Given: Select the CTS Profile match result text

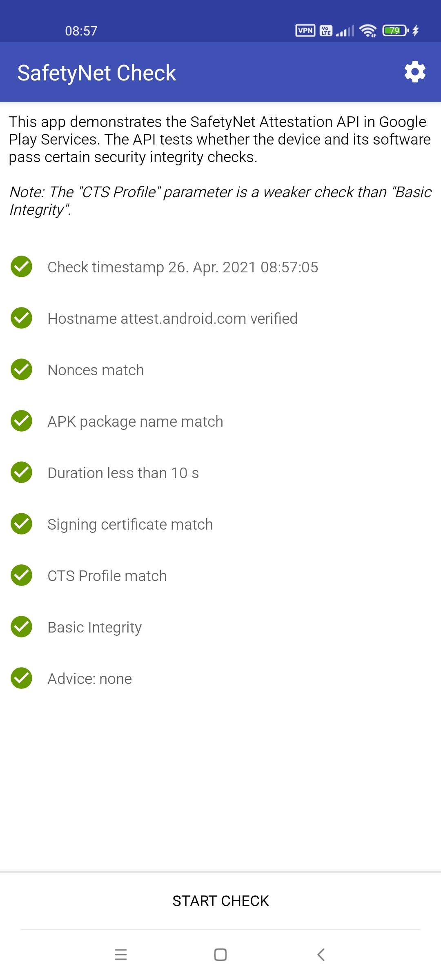Looking at the screenshot, I should click(x=107, y=576).
